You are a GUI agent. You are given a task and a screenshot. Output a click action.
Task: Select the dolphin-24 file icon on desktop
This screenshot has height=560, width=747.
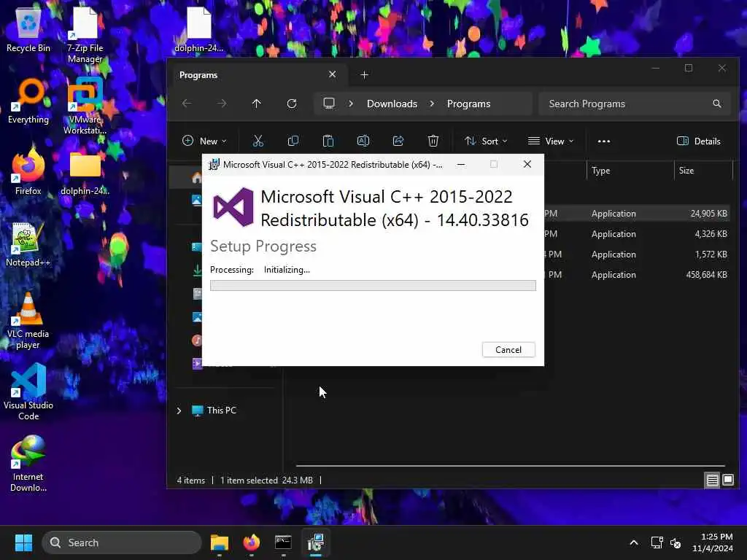tap(198, 29)
